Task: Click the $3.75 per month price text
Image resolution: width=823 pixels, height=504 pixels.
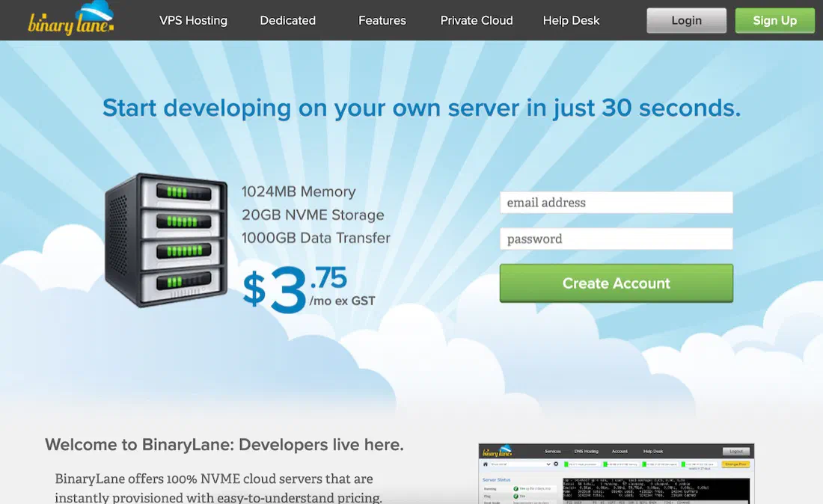Action: (308, 290)
